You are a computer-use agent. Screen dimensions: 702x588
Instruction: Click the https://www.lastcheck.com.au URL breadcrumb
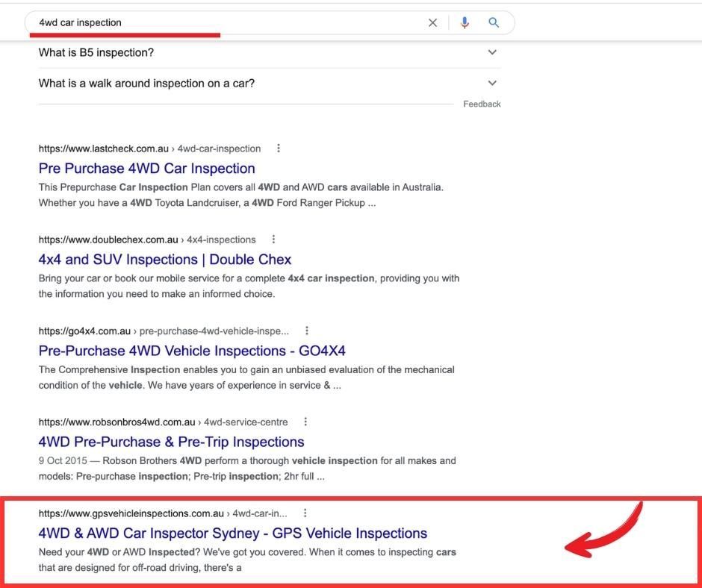(x=149, y=148)
